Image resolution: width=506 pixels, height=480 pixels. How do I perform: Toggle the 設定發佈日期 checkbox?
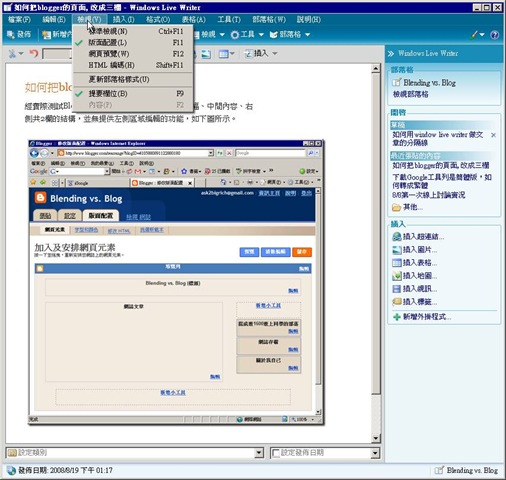pos(276,453)
